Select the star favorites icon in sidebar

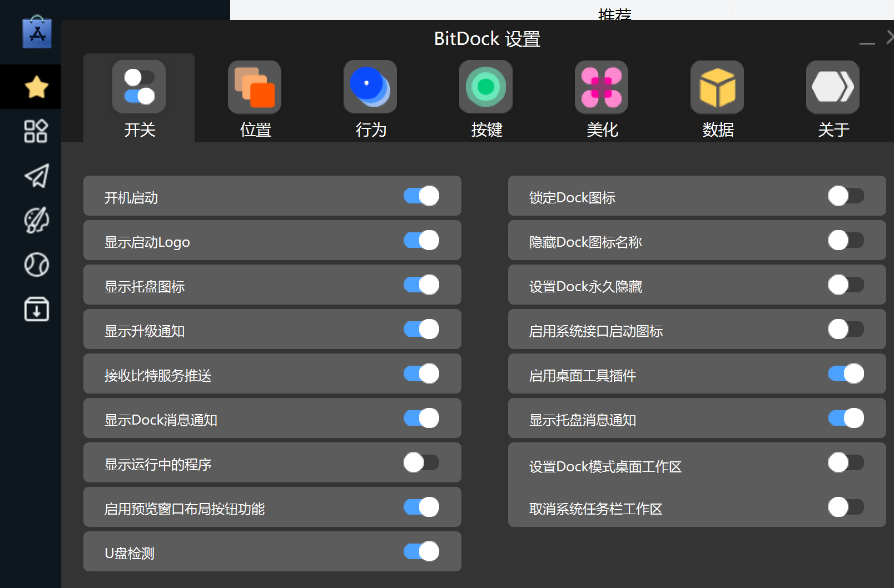pos(37,87)
